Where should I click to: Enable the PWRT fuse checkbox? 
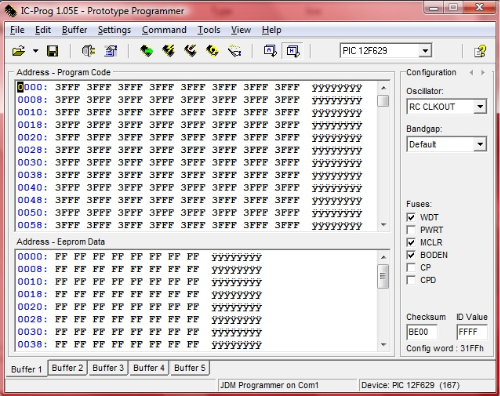[x=411, y=230]
